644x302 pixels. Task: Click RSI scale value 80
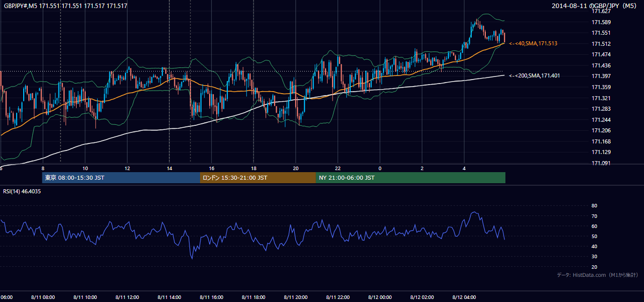[594, 206]
